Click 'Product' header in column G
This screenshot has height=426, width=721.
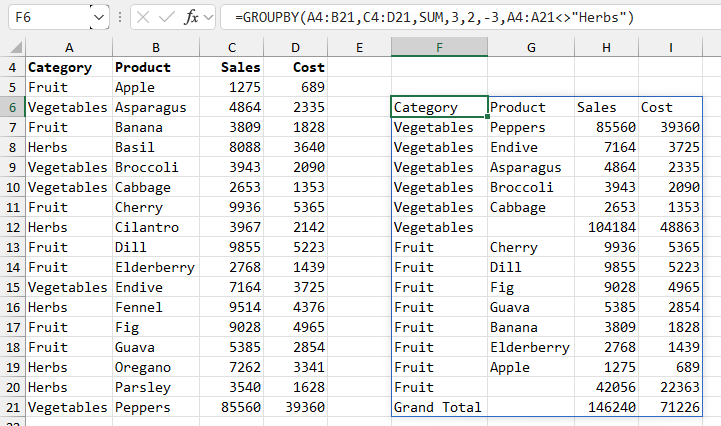[531, 108]
